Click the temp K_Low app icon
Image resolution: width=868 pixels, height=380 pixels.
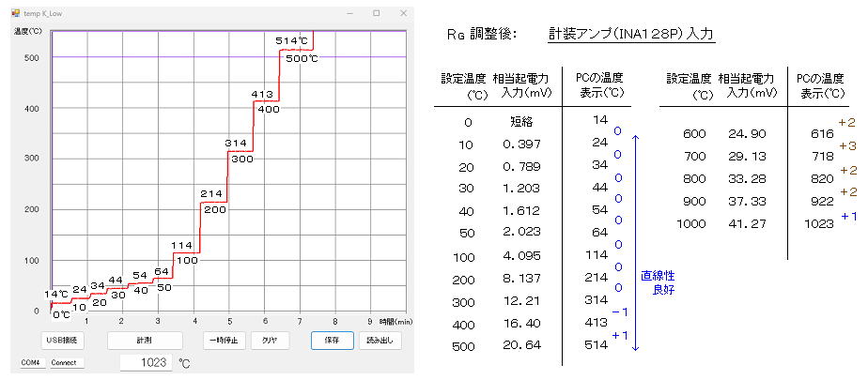pos(16,14)
